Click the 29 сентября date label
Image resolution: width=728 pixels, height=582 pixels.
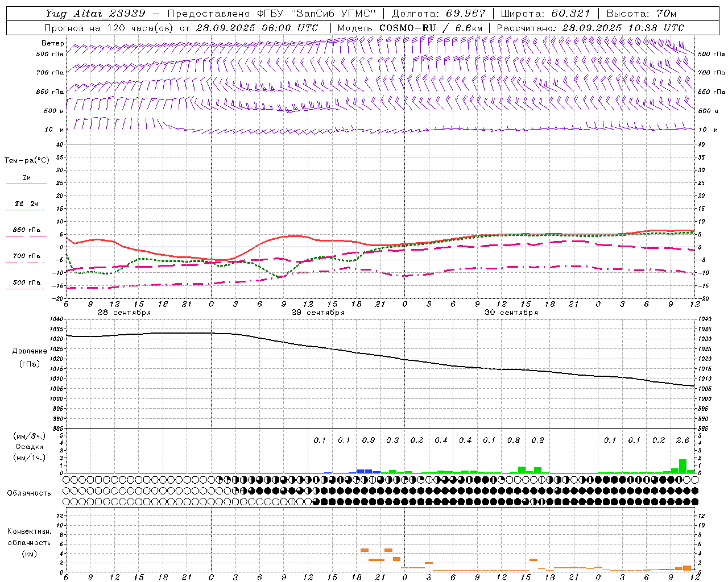point(318,313)
